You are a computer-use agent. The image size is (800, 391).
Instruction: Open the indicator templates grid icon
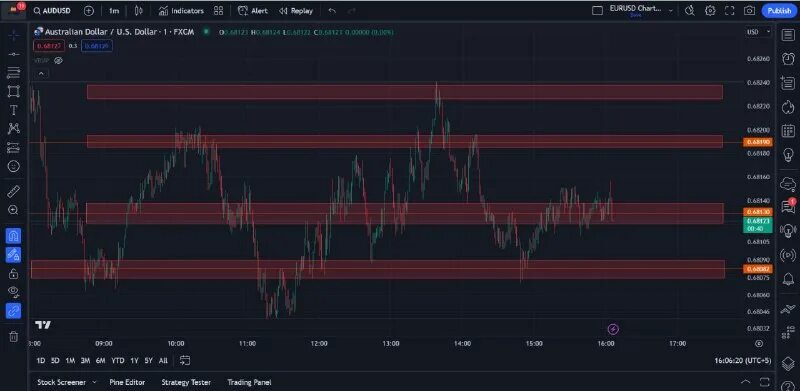tap(218, 11)
